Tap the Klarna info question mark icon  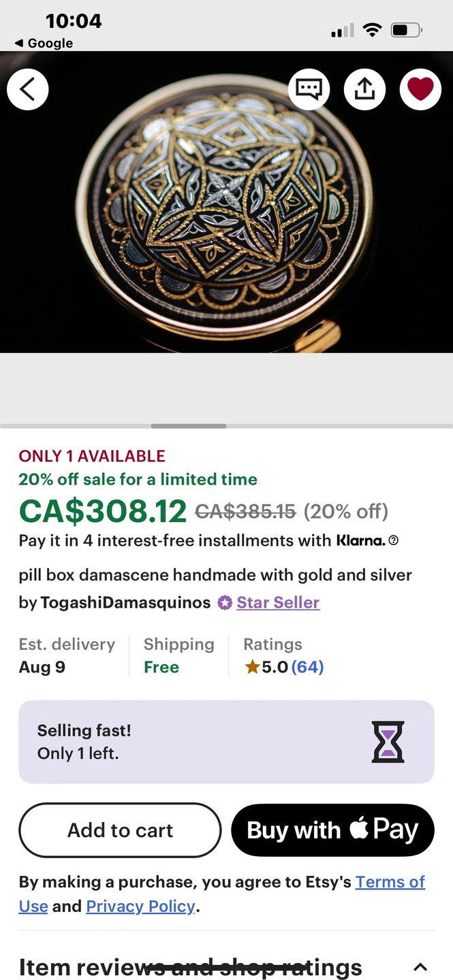pos(393,541)
